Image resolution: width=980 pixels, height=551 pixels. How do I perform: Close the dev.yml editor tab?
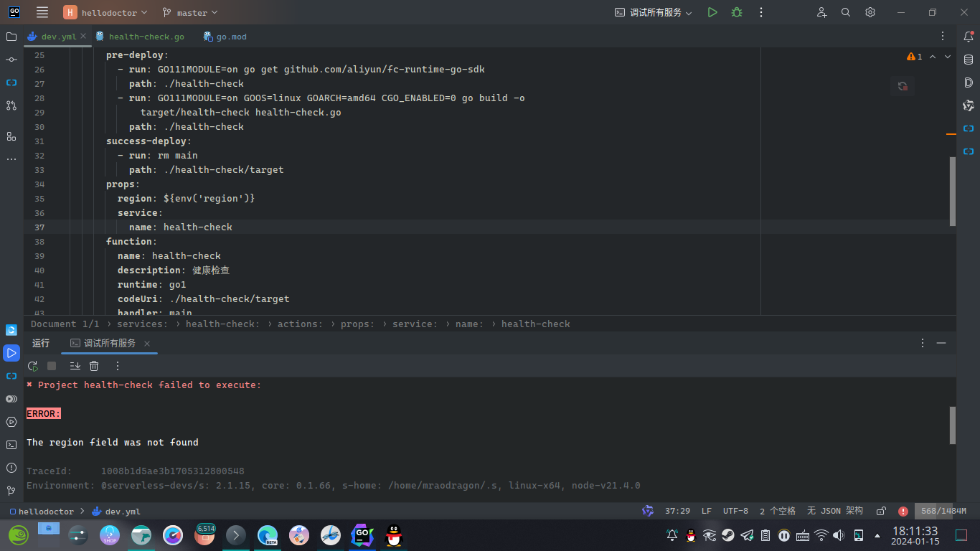point(83,36)
